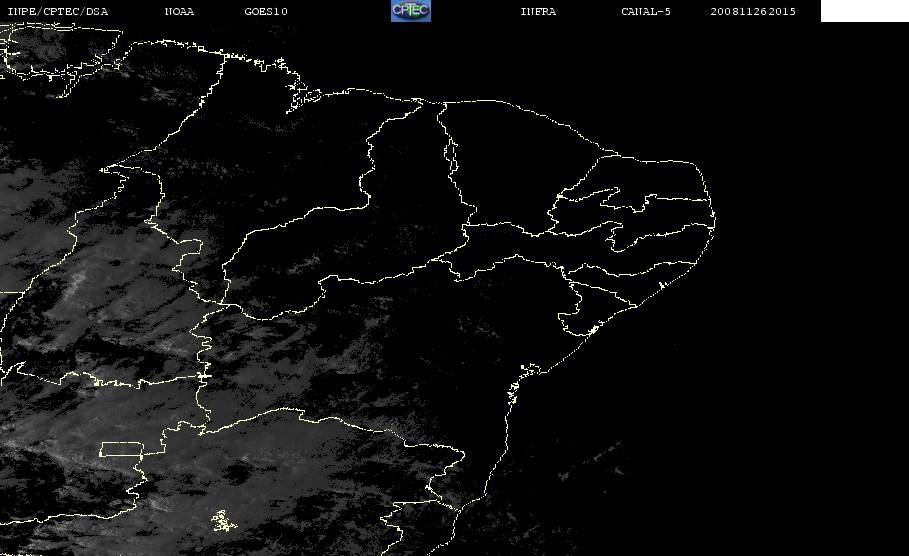The width and height of the screenshot is (909, 556).
Task: Select the NOAA label in header
Action: tap(179, 11)
